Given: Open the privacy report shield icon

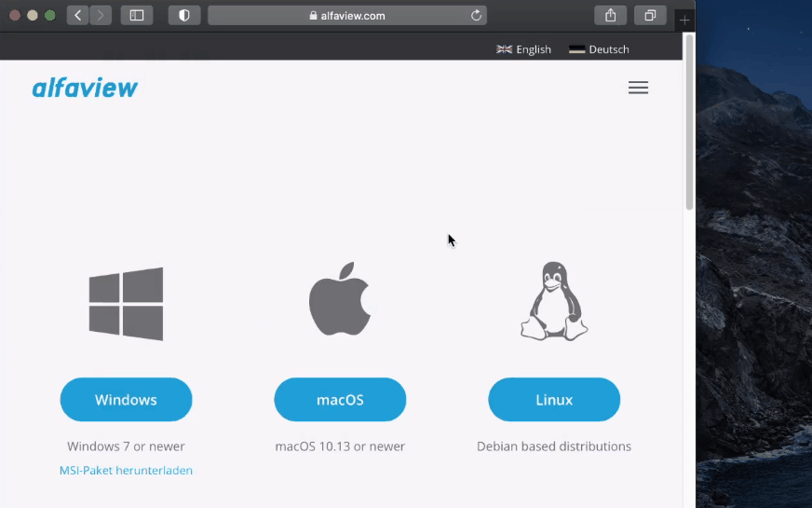Looking at the screenshot, I should click(184, 15).
